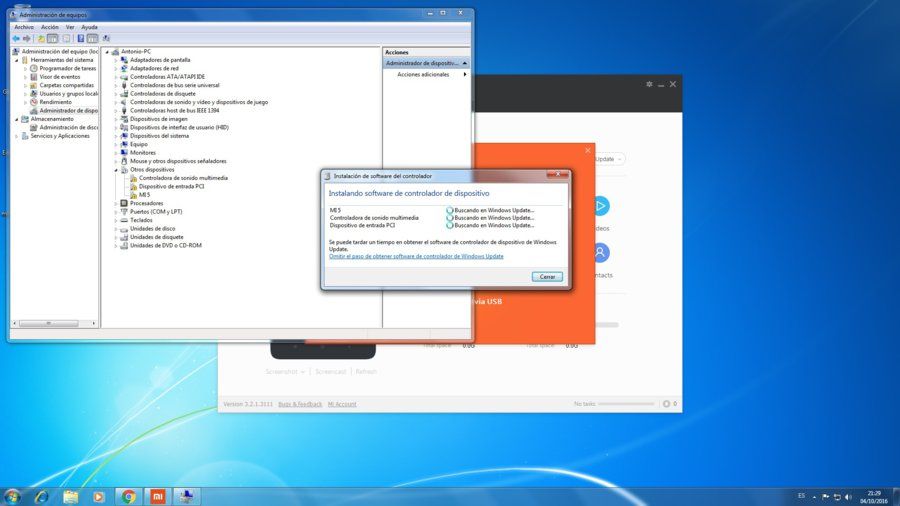
Task: Select Administrador de dispositivos in left tree
Action: 68,111
